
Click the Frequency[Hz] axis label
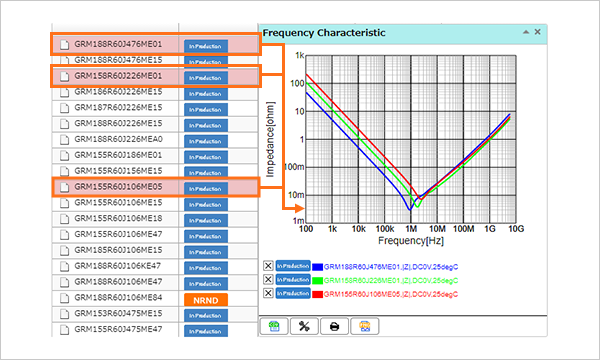[x=411, y=241]
